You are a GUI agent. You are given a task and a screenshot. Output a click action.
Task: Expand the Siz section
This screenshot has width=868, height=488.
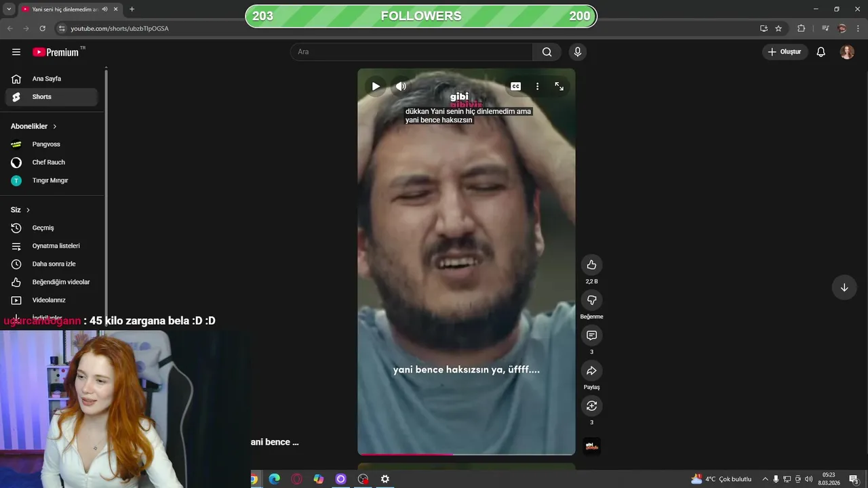pos(20,210)
